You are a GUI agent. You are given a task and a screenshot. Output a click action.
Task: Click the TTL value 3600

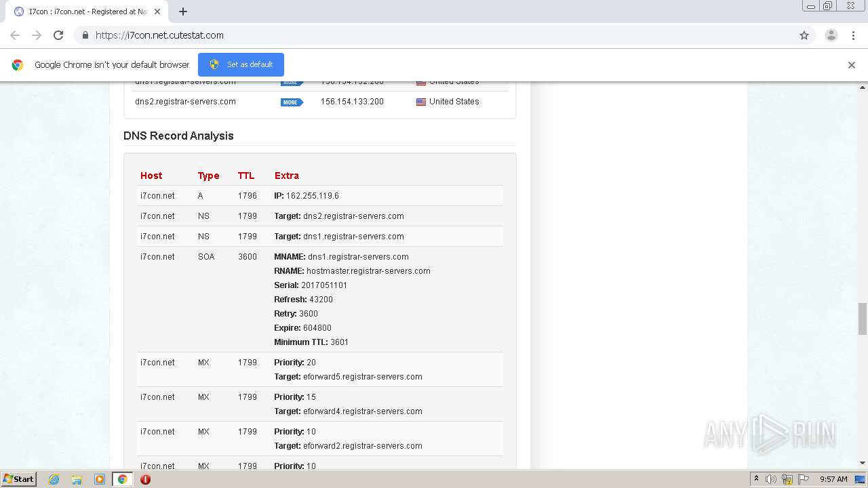pos(248,257)
